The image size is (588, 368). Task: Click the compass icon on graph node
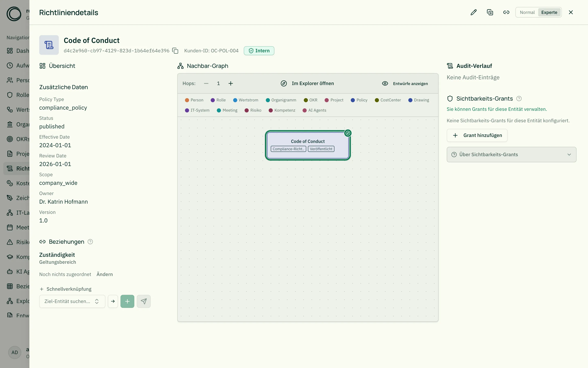[348, 133]
